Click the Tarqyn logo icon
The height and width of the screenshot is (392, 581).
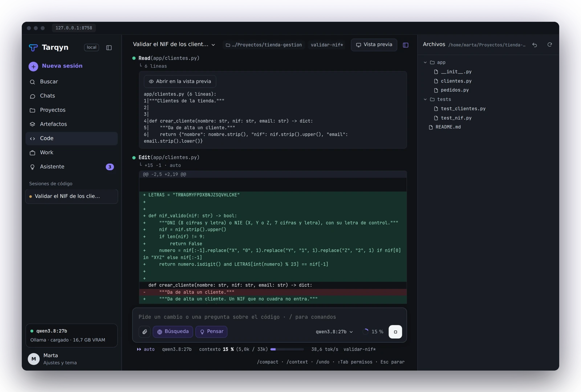[33, 48]
